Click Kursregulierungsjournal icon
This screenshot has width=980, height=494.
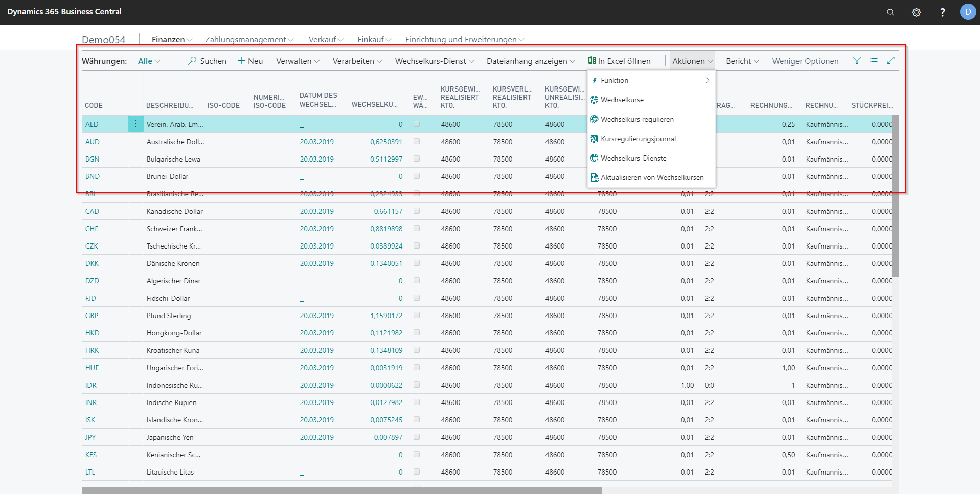pos(594,139)
